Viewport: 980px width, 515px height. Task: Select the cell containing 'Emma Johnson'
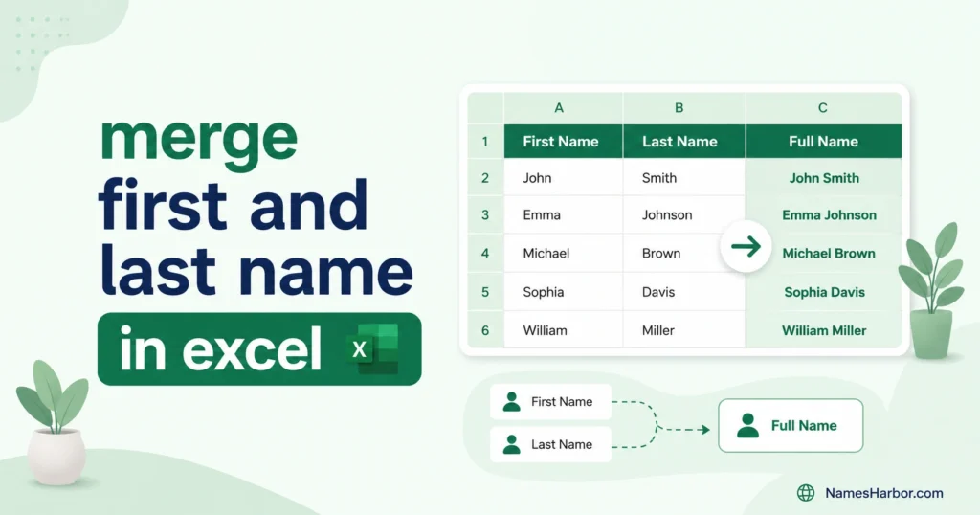tap(824, 215)
